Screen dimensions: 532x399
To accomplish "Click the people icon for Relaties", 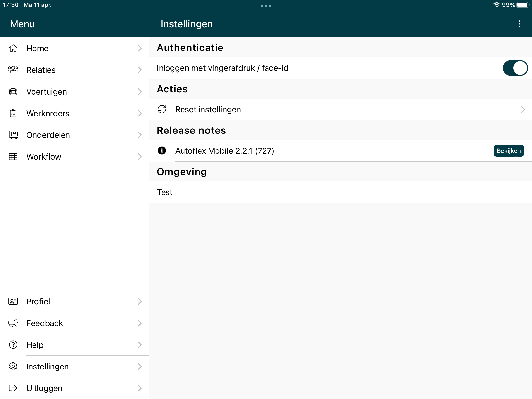I will point(13,70).
